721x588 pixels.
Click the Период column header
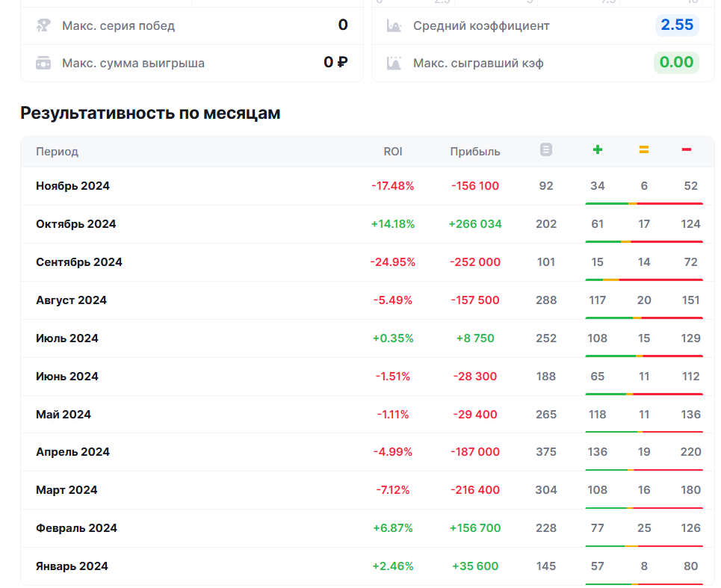point(57,152)
